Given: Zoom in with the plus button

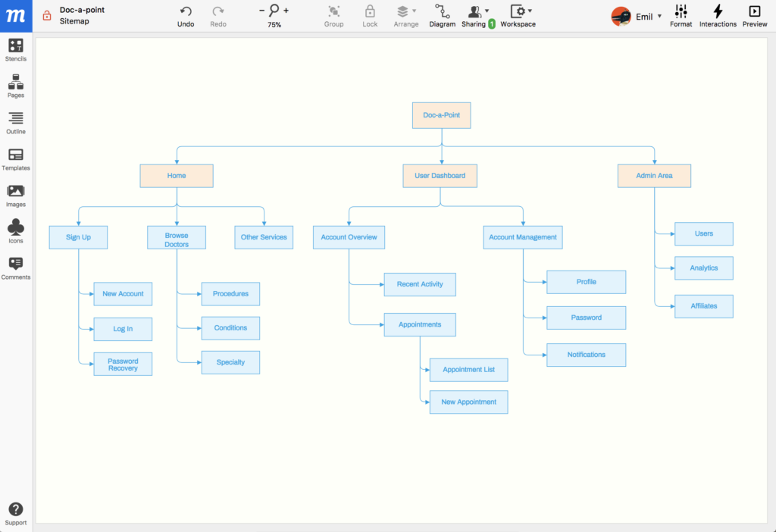Looking at the screenshot, I should pos(286,11).
